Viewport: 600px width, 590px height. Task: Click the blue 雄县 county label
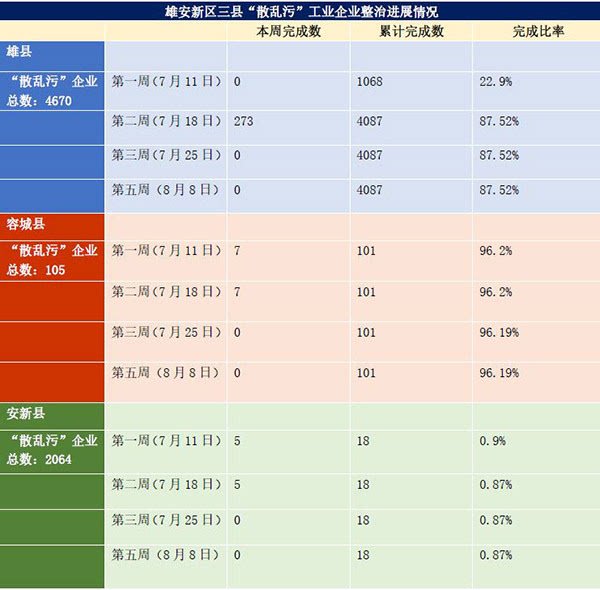(19, 52)
